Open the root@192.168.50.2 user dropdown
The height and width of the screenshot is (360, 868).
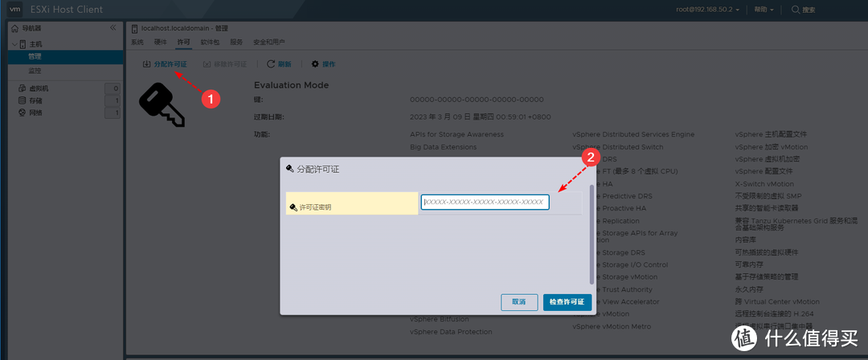pyautogui.click(x=707, y=10)
